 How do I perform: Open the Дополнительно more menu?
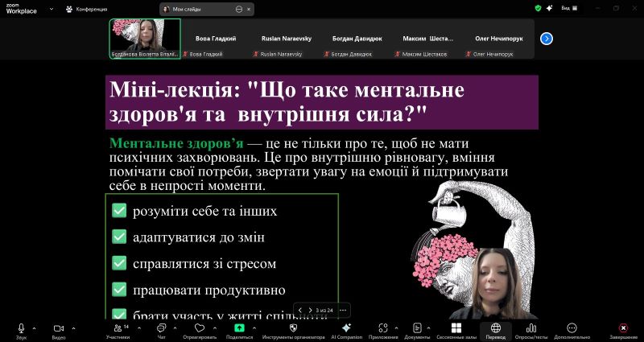click(572, 328)
